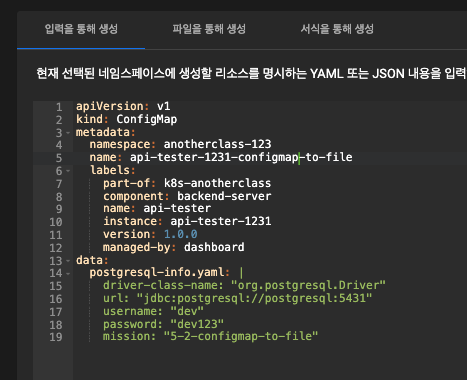Collapse the postgresql-info.yaml fold arrow
Image resolution: width=467 pixels, height=380 pixels.
click(68, 273)
